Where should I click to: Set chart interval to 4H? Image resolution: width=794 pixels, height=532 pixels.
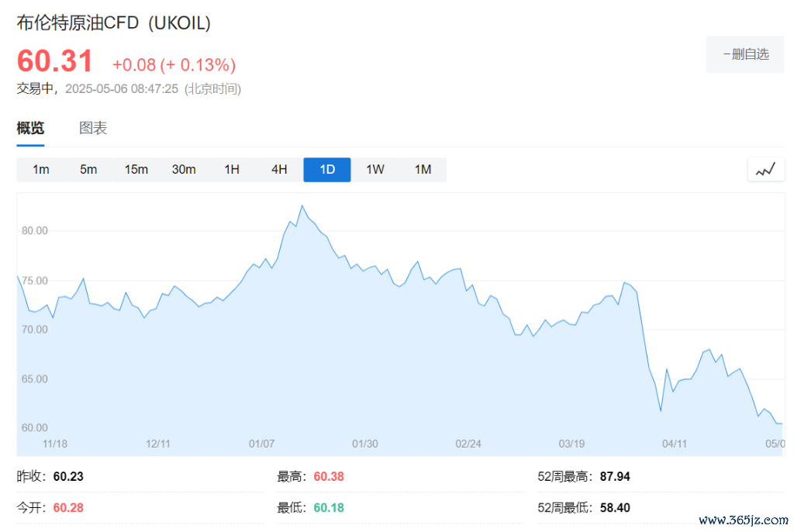point(279,170)
